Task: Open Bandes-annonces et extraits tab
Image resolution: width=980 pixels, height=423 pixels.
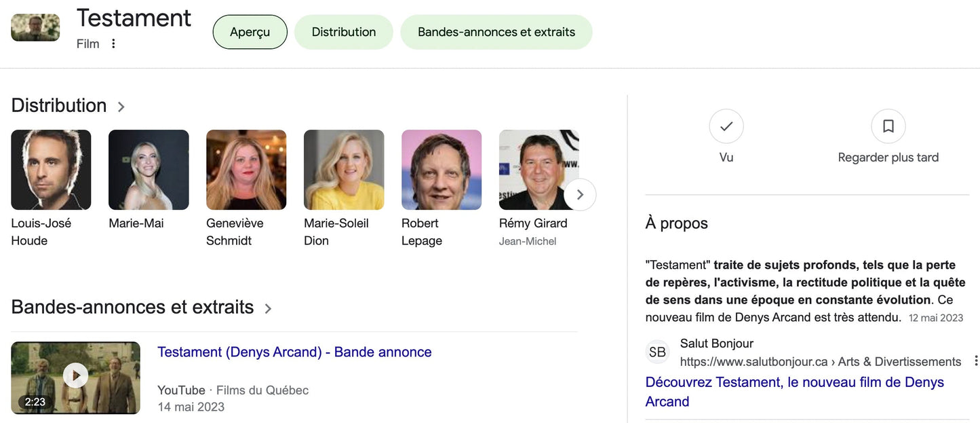Action: [x=496, y=32]
